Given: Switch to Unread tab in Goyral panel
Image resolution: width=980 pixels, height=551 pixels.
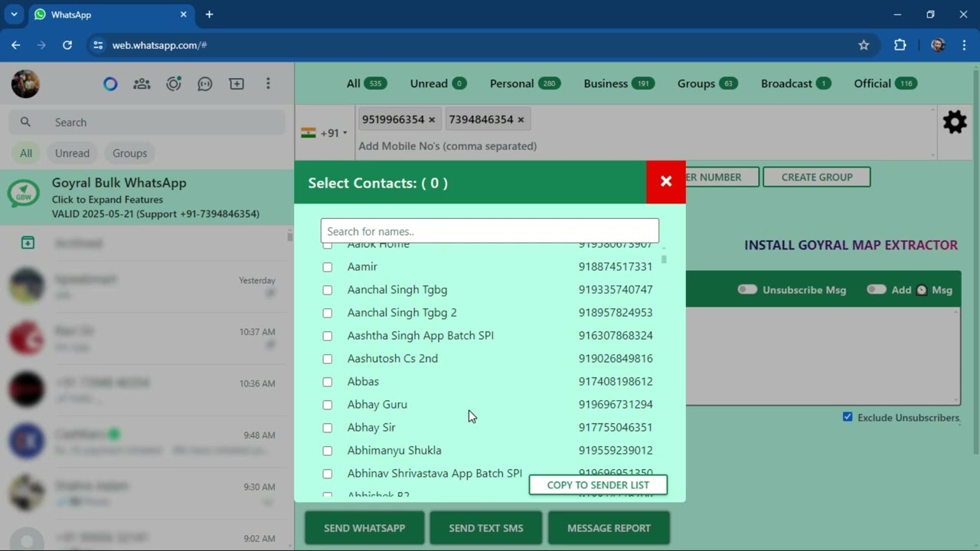Looking at the screenshot, I should pyautogui.click(x=439, y=83).
